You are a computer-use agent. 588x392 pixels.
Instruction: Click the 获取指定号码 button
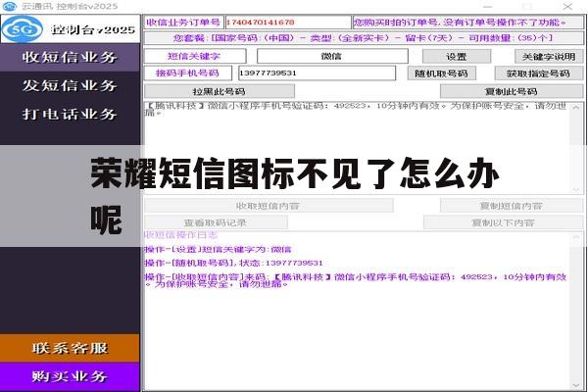tap(539, 73)
